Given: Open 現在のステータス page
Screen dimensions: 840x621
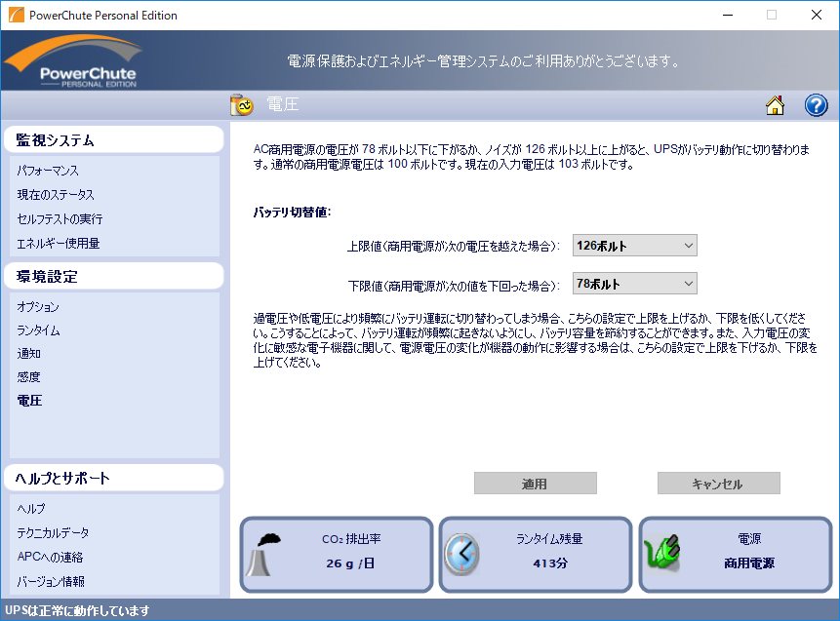Looking at the screenshot, I should click(56, 195).
